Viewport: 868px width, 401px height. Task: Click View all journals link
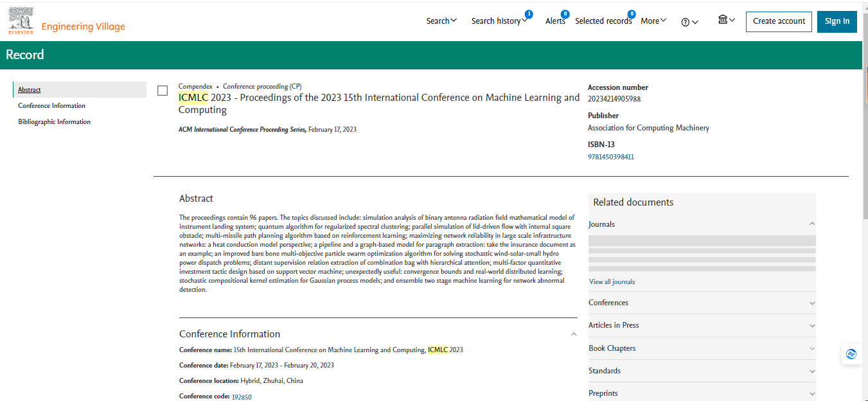click(x=612, y=282)
